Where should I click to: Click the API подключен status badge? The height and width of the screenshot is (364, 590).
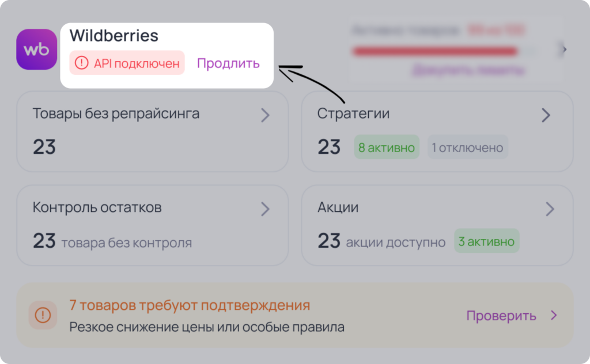(x=127, y=63)
